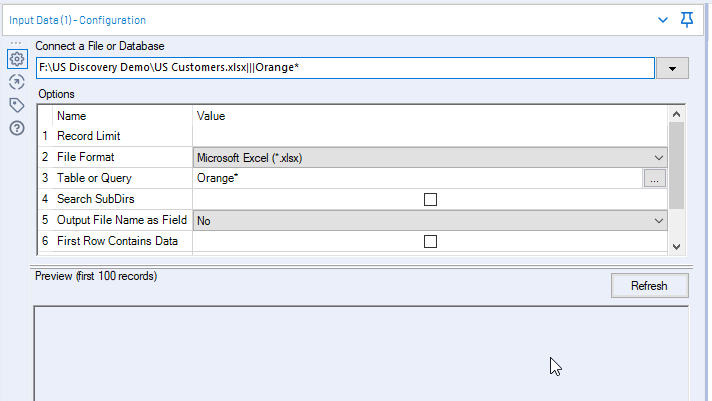Expand the Configuration window options chevron

click(x=663, y=19)
